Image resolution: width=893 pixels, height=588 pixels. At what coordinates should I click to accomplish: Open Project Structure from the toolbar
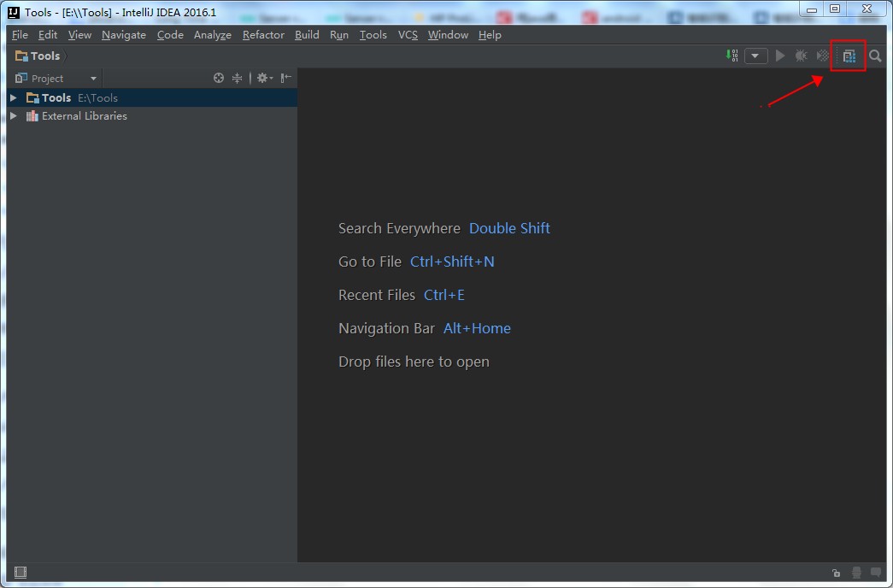point(849,56)
